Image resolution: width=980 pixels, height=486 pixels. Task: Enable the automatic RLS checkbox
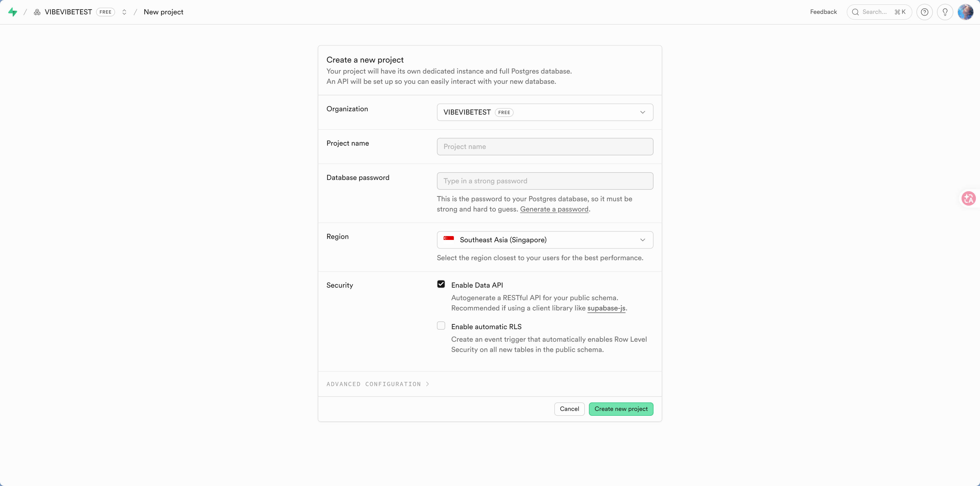[441, 326]
